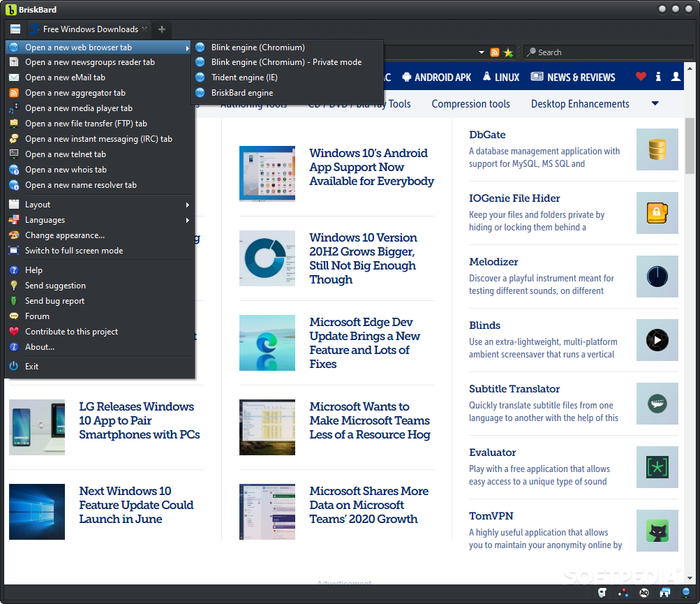The width and height of the screenshot is (700, 604).
Task: Expand the Layout submenu
Action: coord(100,205)
